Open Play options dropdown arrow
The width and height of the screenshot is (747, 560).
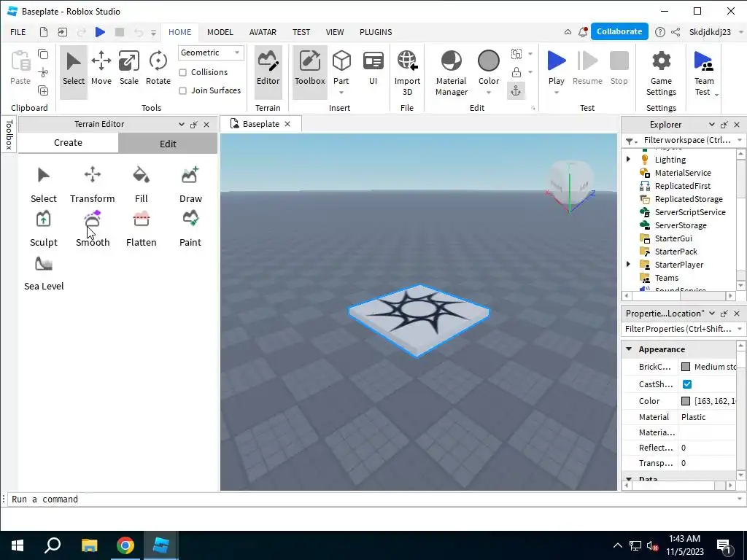tap(556, 93)
